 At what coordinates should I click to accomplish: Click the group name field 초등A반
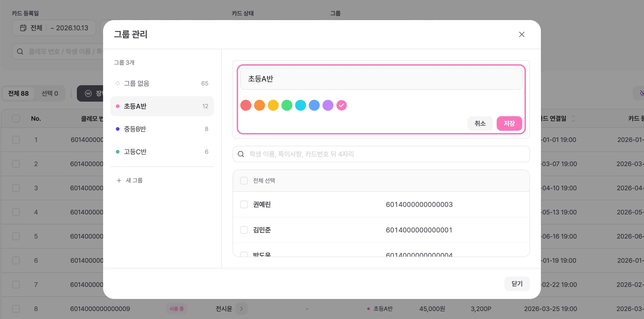[x=381, y=79]
